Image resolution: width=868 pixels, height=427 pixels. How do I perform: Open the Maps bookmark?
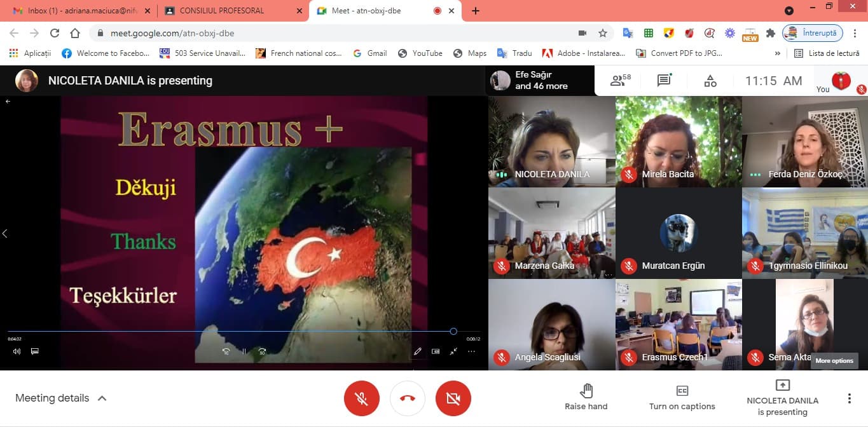click(470, 53)
